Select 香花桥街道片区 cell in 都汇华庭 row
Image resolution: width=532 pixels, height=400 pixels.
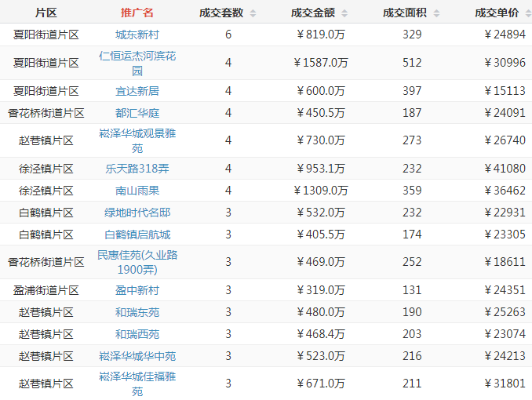click(46, 113)
